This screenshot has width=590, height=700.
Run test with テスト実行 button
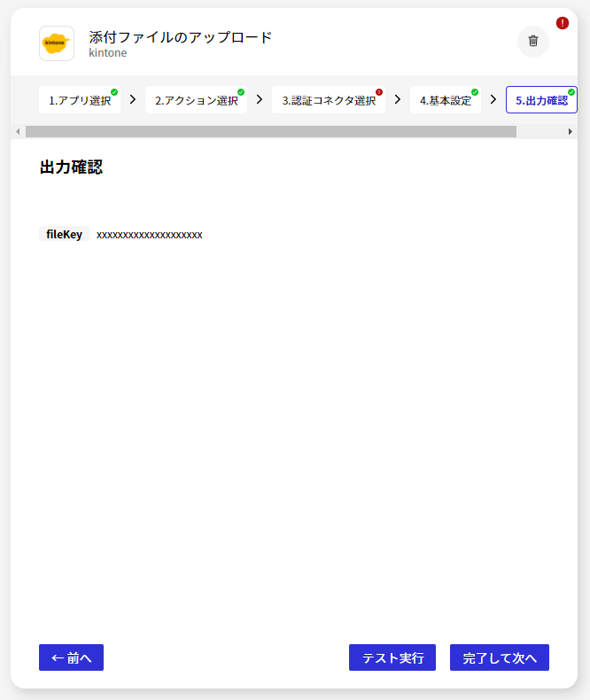point(392,657)
